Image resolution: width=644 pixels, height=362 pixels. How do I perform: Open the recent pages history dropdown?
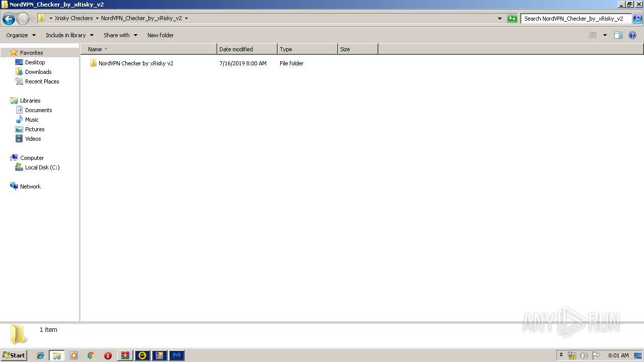click(x=33, y=19)
